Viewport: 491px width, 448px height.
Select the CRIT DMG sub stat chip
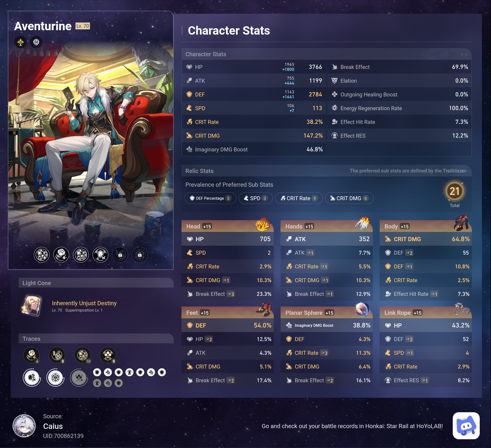(349, 198)
